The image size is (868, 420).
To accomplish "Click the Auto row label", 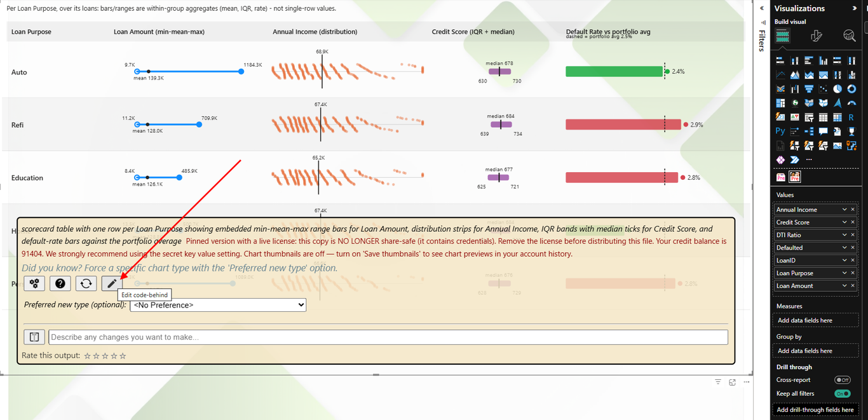I will (19, 72).
